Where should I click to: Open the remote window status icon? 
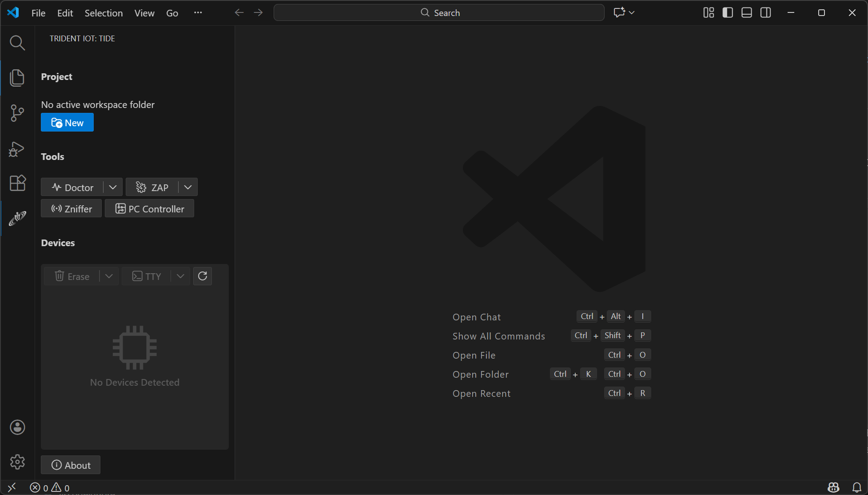click(x=12, y=487)
